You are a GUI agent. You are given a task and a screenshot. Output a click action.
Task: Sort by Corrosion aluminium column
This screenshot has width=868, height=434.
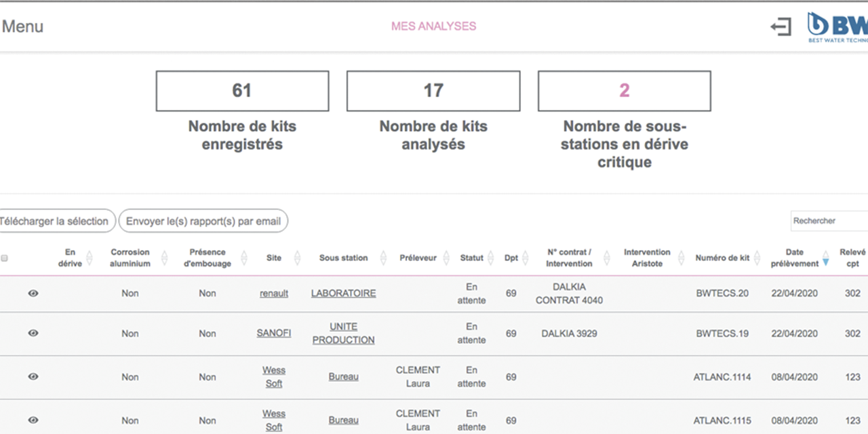(164, 258)
